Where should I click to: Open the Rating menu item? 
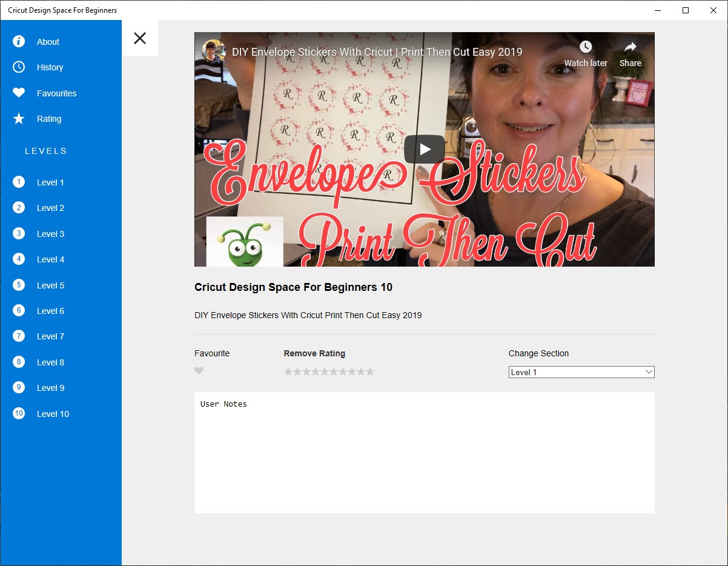pos(49,119)
